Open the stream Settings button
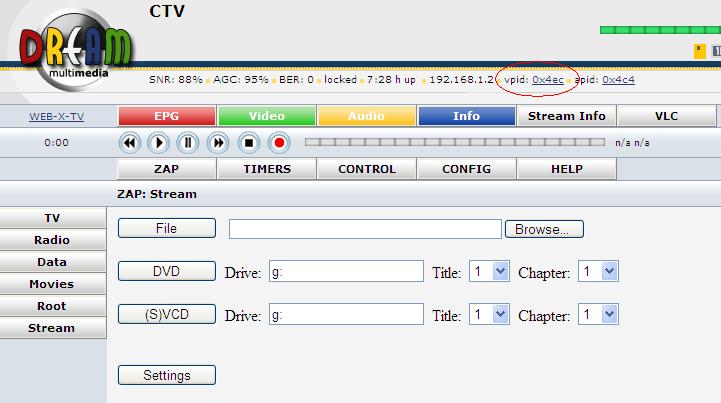721x403 pixels. (166, 375)
